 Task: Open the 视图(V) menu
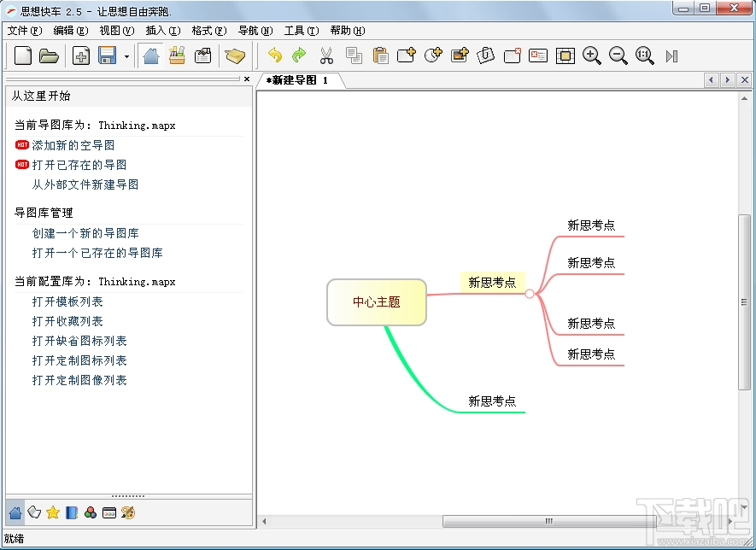117,31
